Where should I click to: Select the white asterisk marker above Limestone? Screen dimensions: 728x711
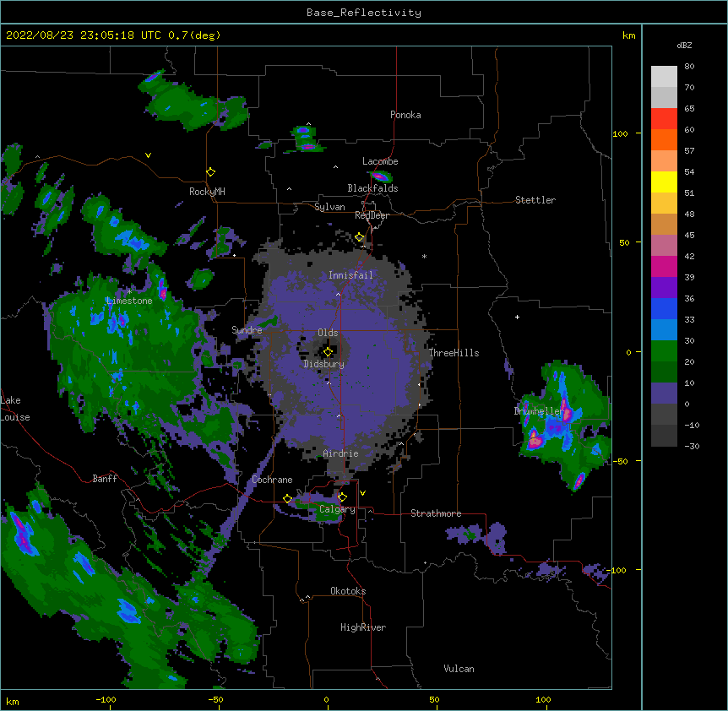coord(129,292)
